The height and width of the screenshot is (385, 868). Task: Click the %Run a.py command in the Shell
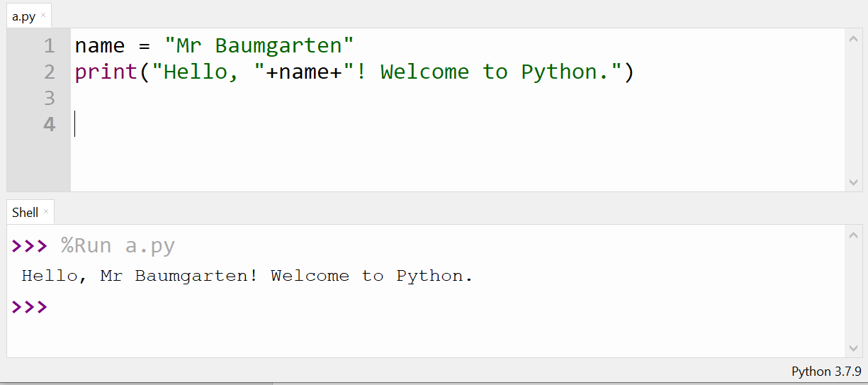click(118, 246)
